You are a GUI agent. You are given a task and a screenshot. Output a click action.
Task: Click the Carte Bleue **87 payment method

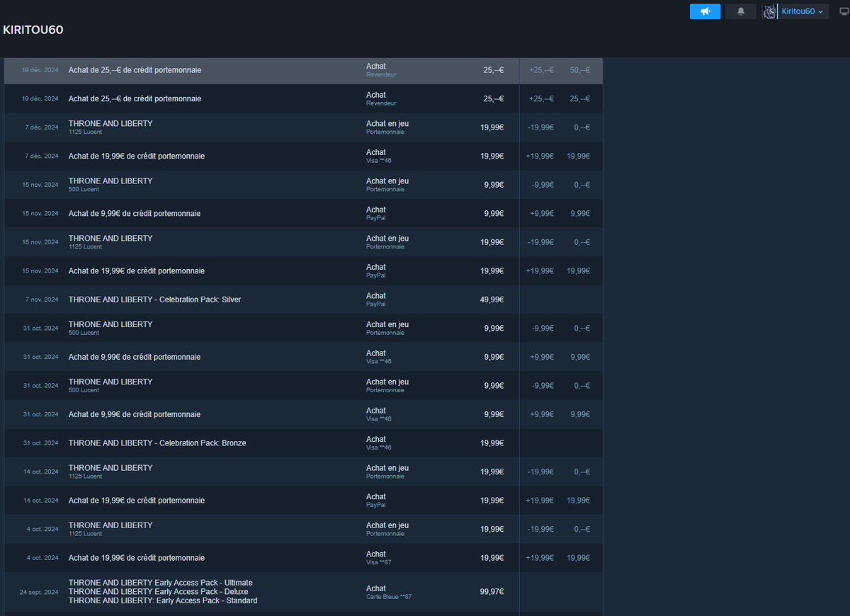click(x=389, y=597)
